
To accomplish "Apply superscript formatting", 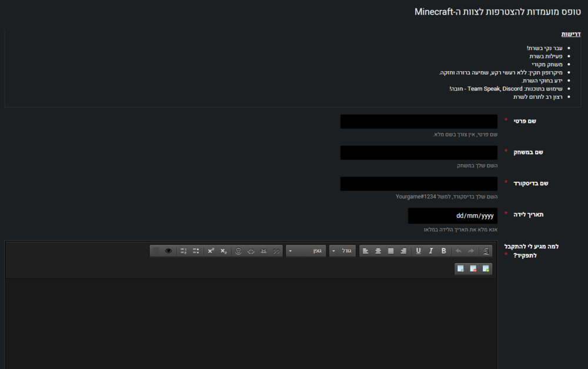I will point(211,251).
